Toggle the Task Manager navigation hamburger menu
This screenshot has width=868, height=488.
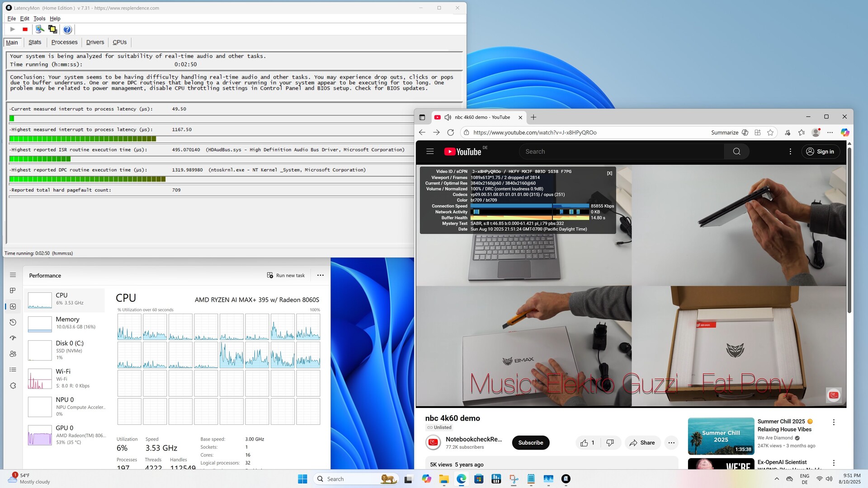(13, 275)
